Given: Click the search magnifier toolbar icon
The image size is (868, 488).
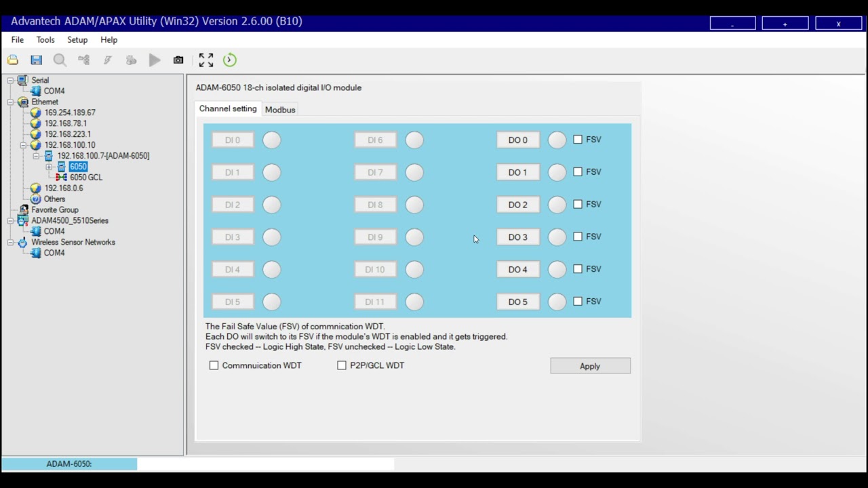Looking at the screenshot, I should click(x=60, y=60).
